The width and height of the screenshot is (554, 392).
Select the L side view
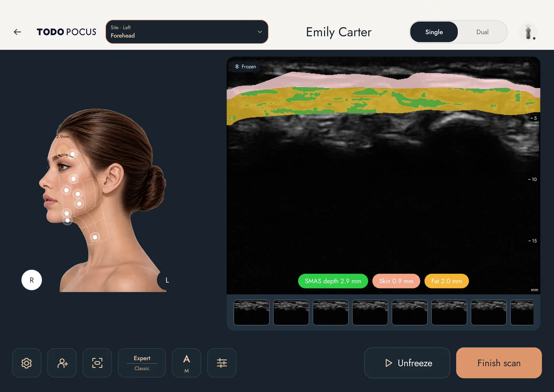(x=167, y=280)
